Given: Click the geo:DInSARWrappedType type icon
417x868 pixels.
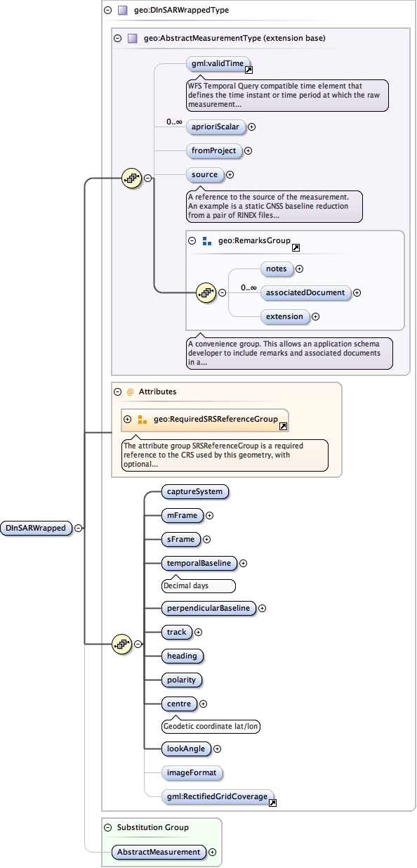Looking at the screenshot, I should 121,11.
